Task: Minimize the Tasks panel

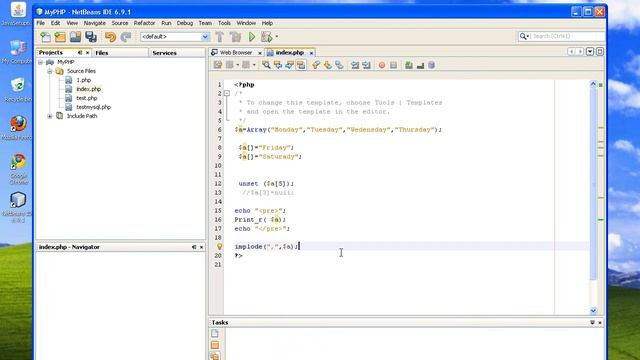Action: coord(592,322)
